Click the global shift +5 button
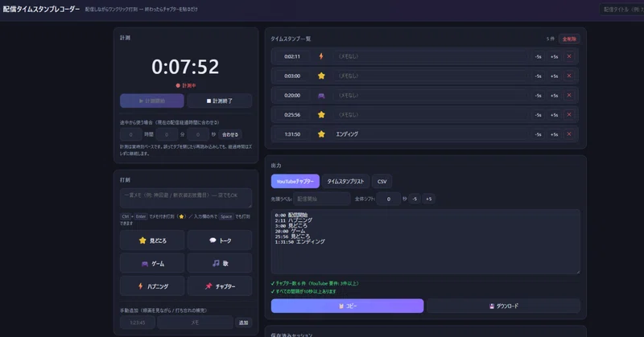The image size is (644, 337). tap(429, 199)
